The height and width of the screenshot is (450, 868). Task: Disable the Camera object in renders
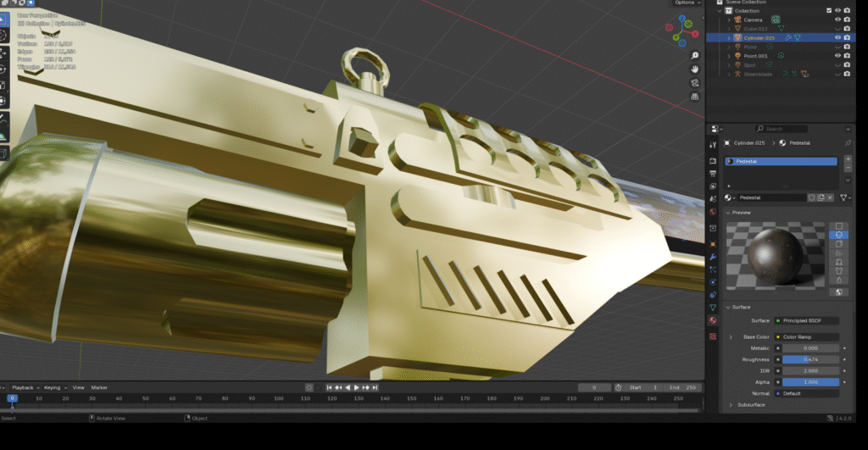tap(847, 19)
